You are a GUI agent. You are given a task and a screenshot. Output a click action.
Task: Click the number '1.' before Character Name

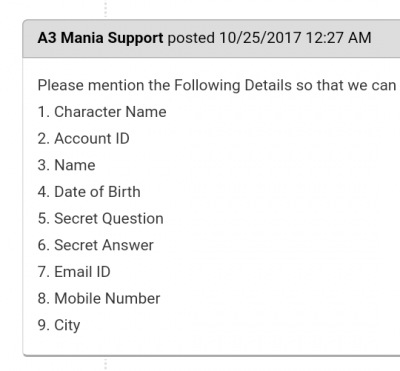coord(44,112)
